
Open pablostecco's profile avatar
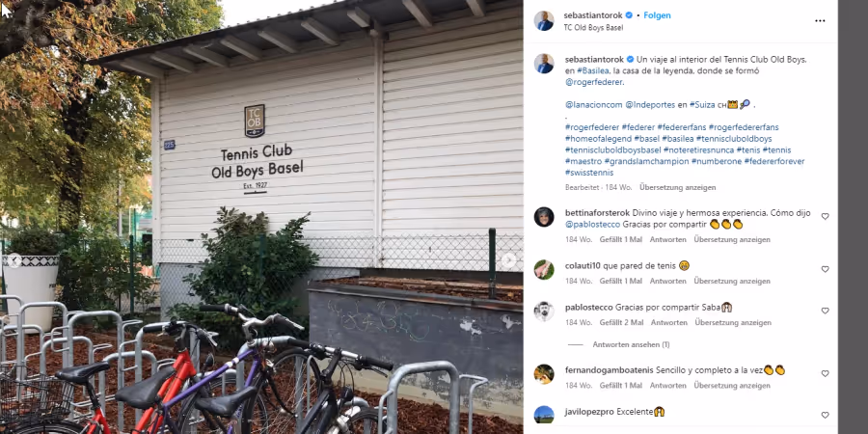click(x=544, y=312)
